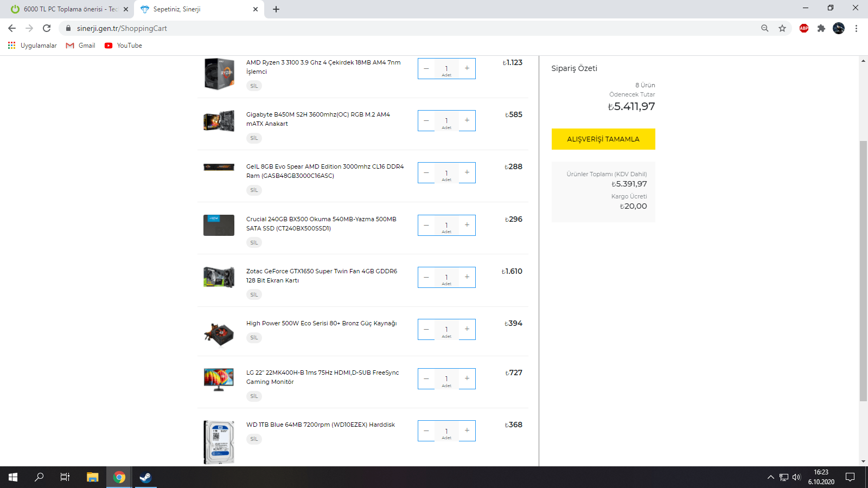
Task: Remove AMD Ryzen 3 3100 with SİL
Action: click(254, 86)
